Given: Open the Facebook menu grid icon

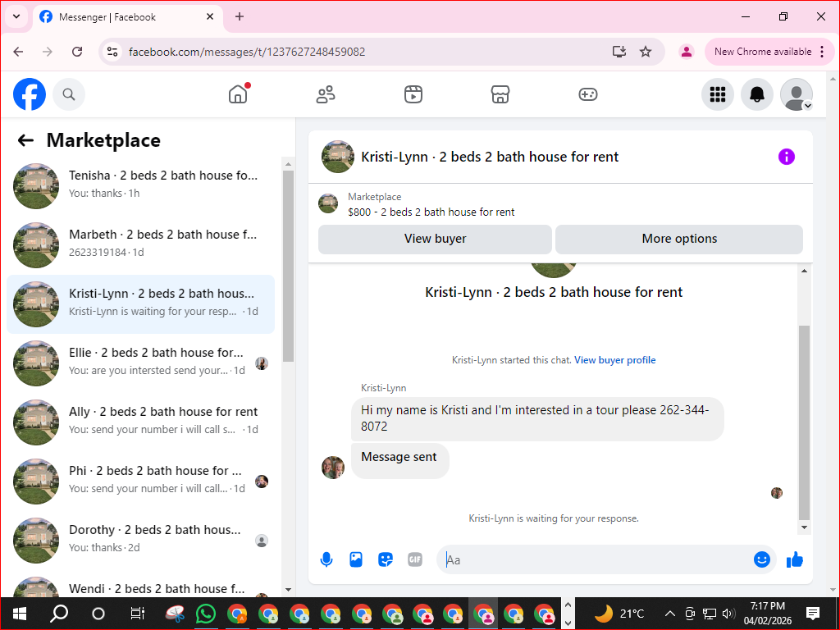Looking at the screenshot, I should 717,94.
